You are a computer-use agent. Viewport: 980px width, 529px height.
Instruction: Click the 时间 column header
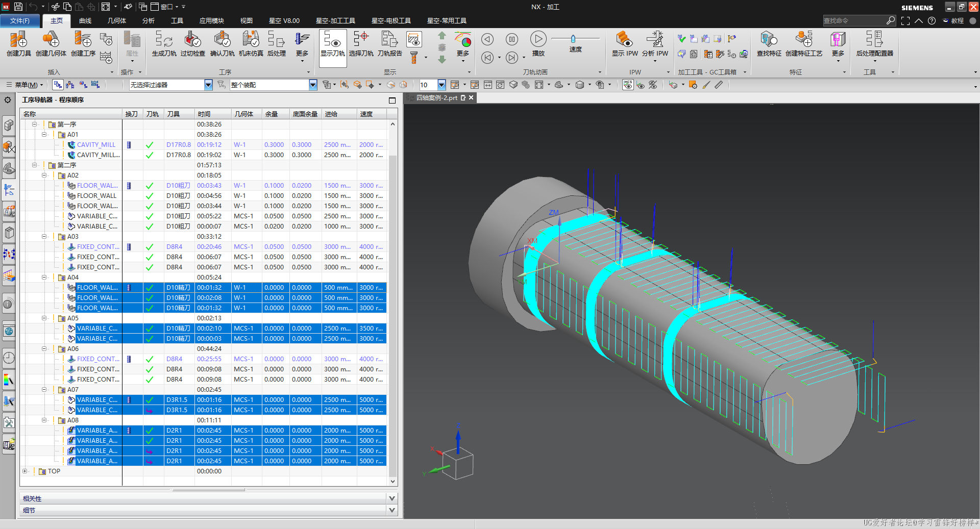click(213, 114)
